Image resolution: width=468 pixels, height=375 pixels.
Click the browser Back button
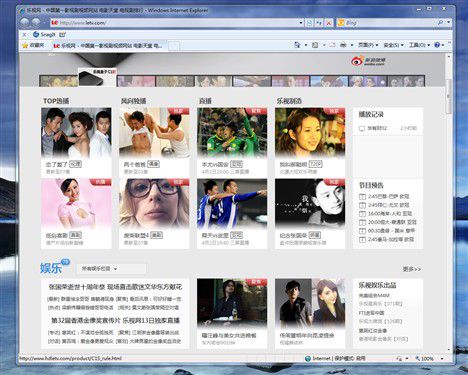coord(25,22)
